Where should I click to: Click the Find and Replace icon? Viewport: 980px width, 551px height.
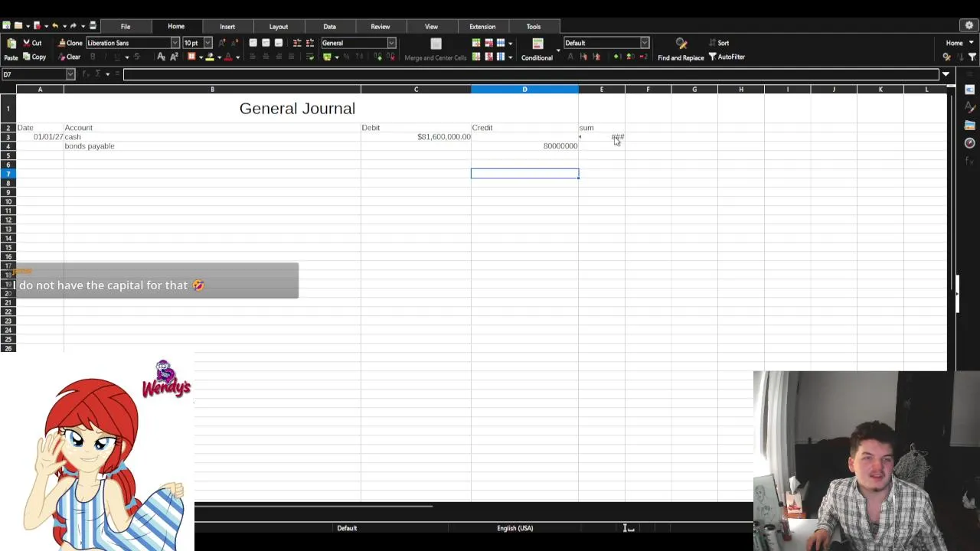coord(681,44)
